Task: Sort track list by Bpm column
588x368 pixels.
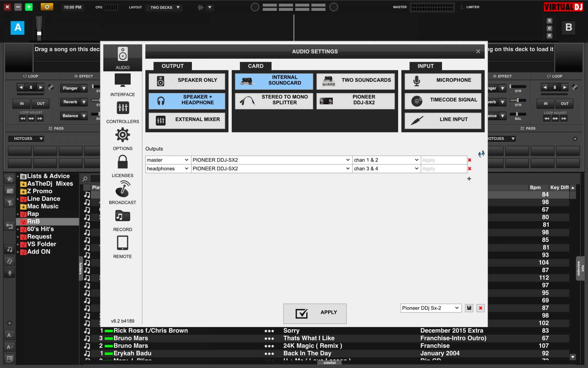Action: pos(535,187)
